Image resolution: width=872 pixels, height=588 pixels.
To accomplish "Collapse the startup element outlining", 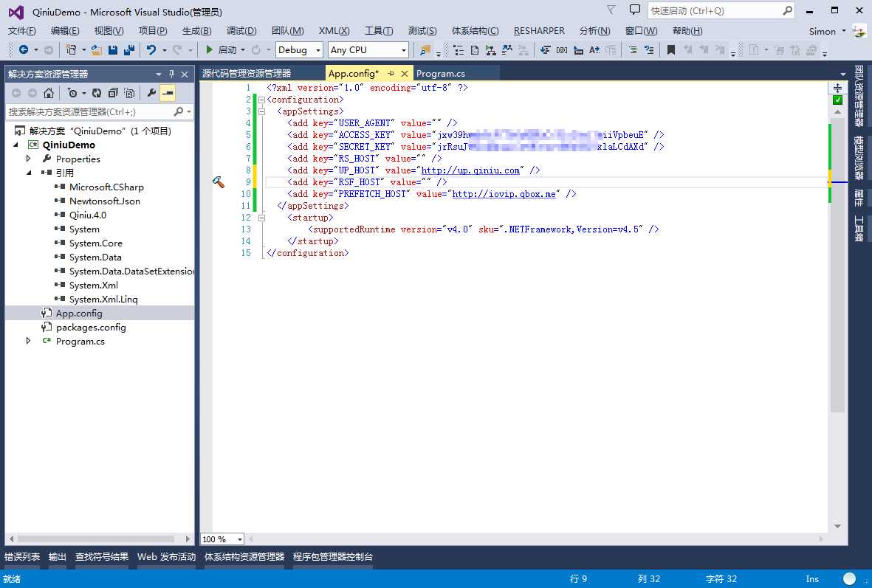I will (x=261, y=218).
